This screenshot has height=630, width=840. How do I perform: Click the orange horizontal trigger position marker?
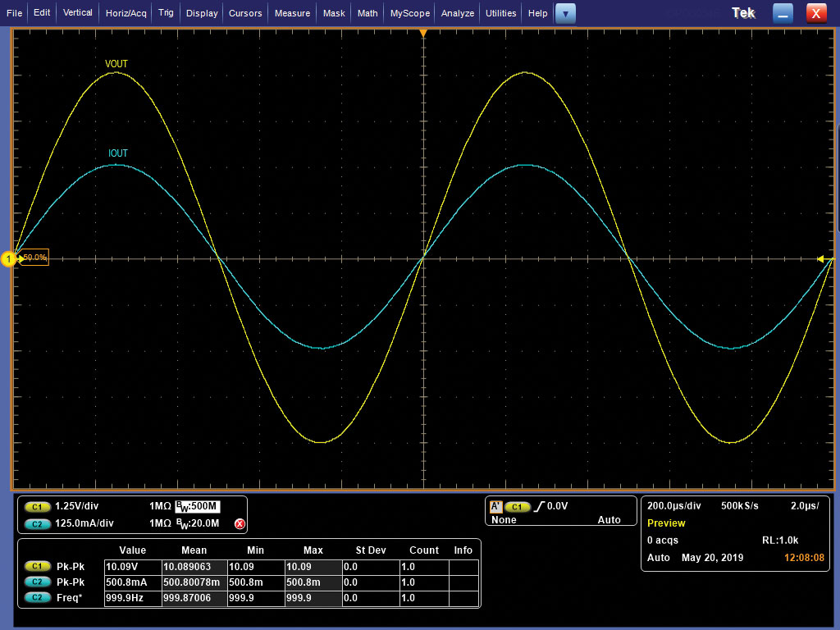point(423,33)
